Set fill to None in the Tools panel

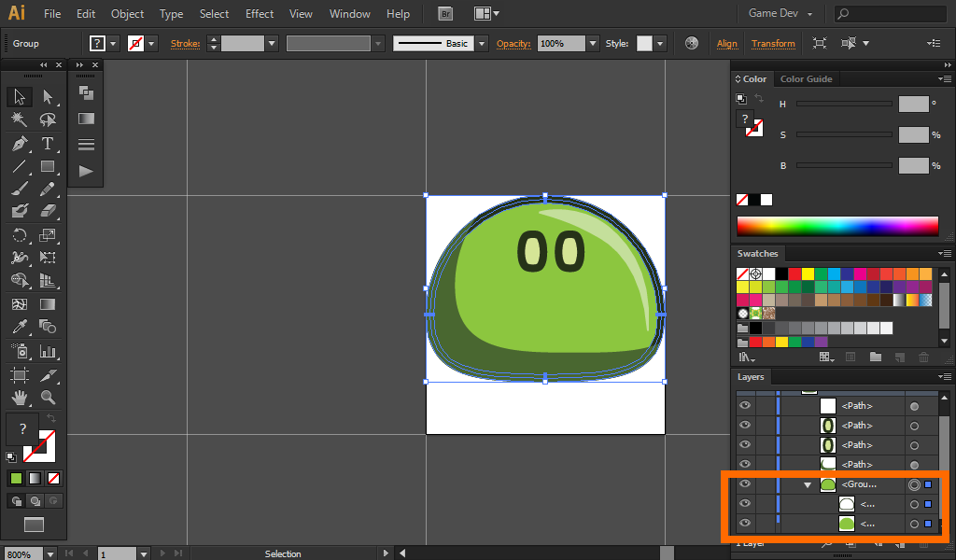click(53, 479)
